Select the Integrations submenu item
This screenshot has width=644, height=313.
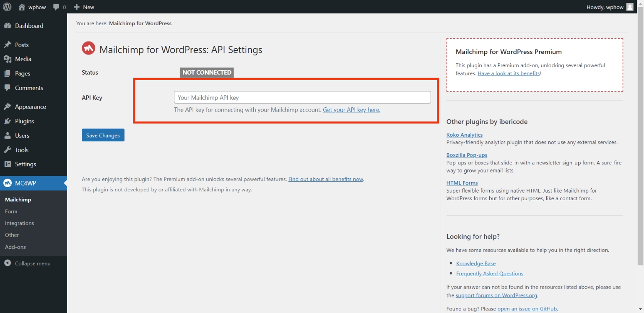[19, 223]
